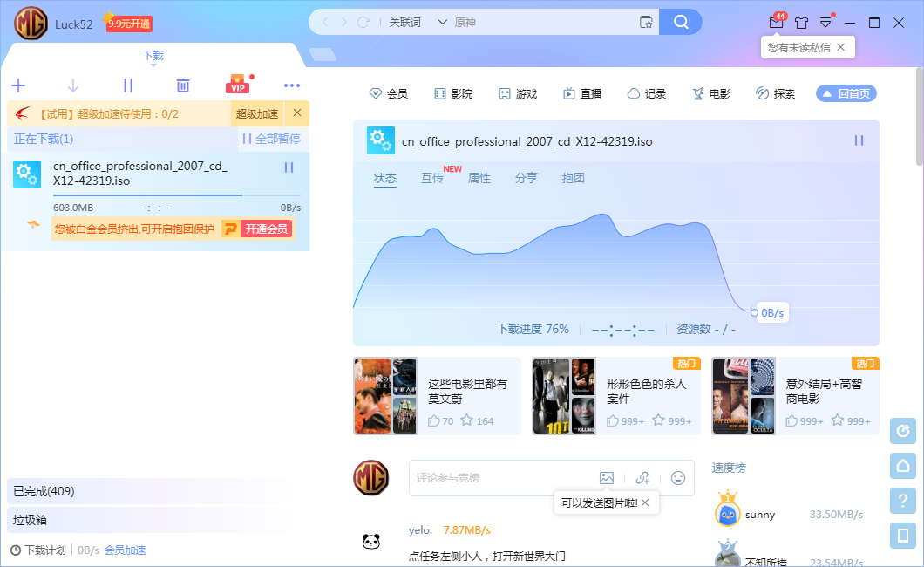
Task: Click the 开通会员 button in the download list
Action: point(266,229)
